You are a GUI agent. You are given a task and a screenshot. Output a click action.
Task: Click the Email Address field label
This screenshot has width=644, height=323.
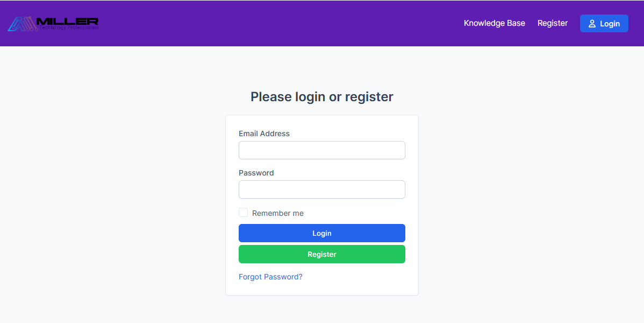tap(264, 134)
